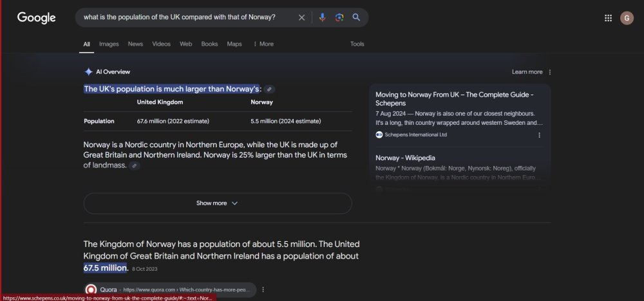Open the Google apps grid
The width and height of the screenshot is (644, 301).
coord(609,17)
